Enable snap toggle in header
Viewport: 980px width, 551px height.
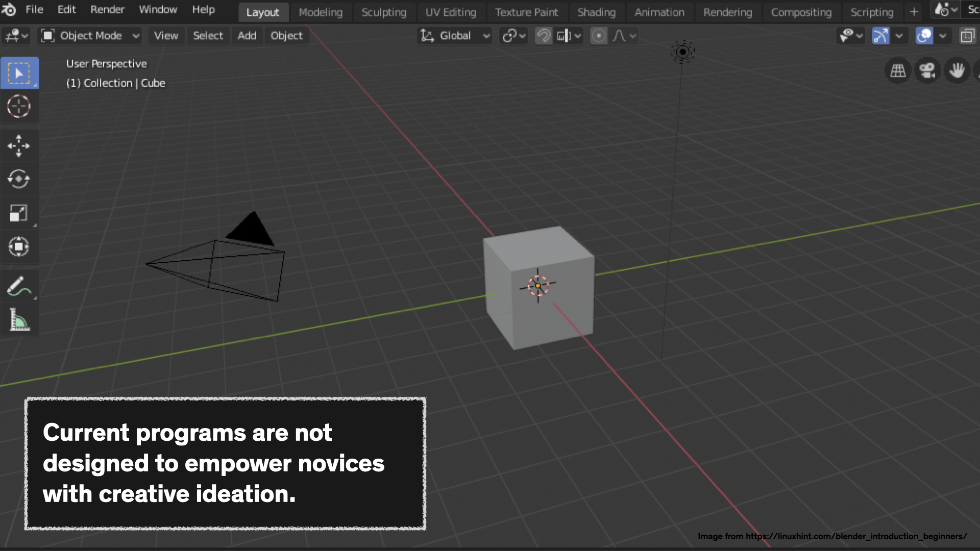pos(544,36)
